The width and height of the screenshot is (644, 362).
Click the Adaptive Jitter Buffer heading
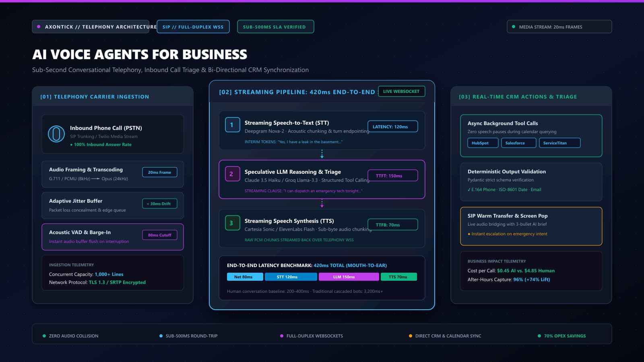[x=76, y=201]
